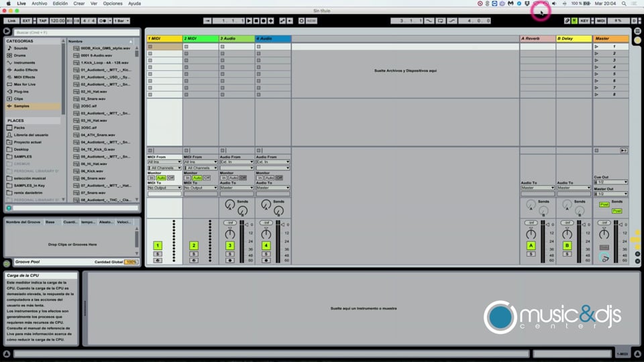Launch Master scene 1
Image resolution: width=644 pixels, height=362 pixels.
[x=596, y=47]
